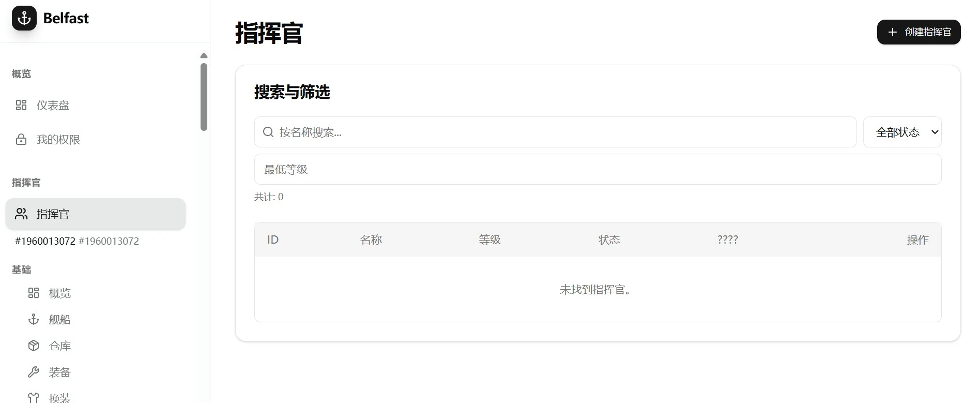Click the sidebar scrollbar thumb

(x=204, y=97)
